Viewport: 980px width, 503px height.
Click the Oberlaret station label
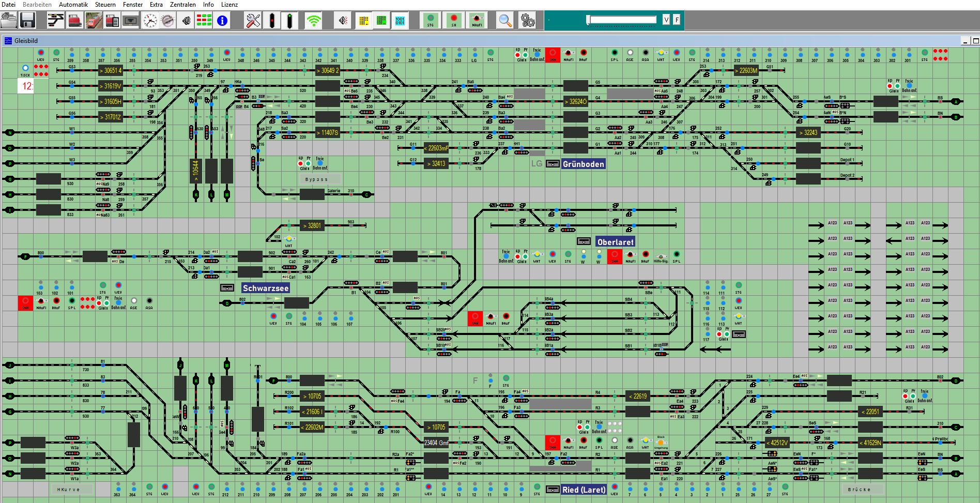point(615,241)
